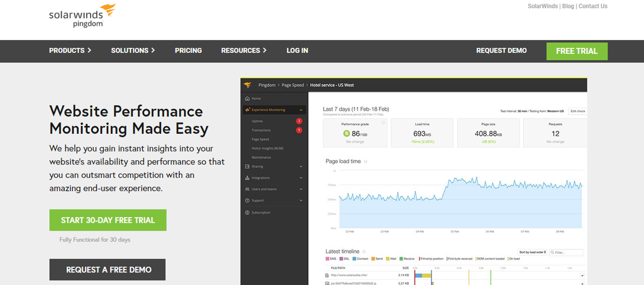The image size is (644, 285).
Task: Click START 30-DAY FREE TRIAL button
Action: click(x=108, y=220)
